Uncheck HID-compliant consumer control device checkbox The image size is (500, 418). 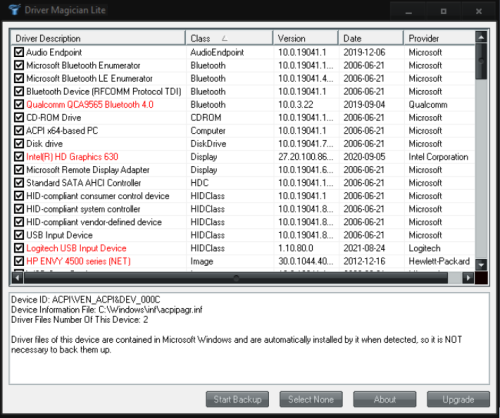click(19, 196)
